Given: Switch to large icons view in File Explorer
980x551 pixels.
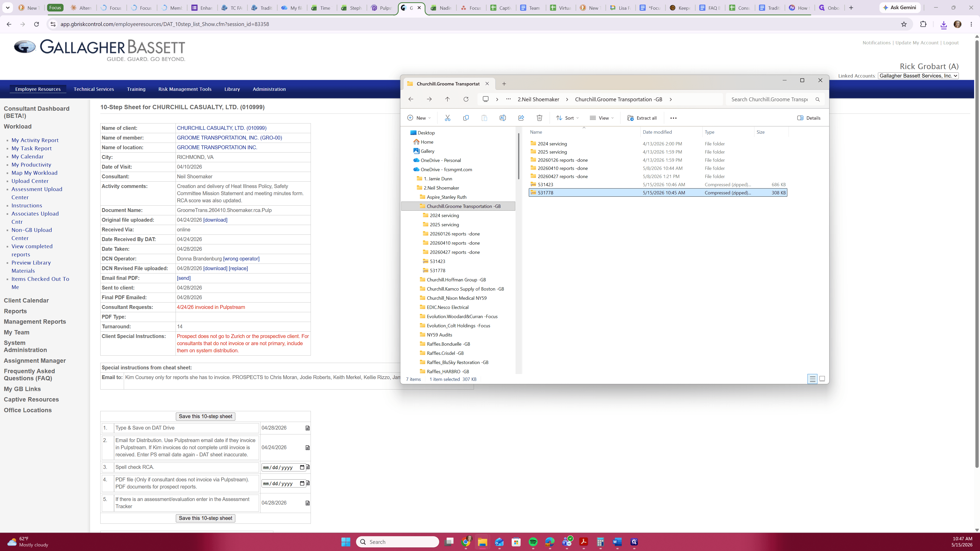Looking at the screenshot, I should pos(822,379).
